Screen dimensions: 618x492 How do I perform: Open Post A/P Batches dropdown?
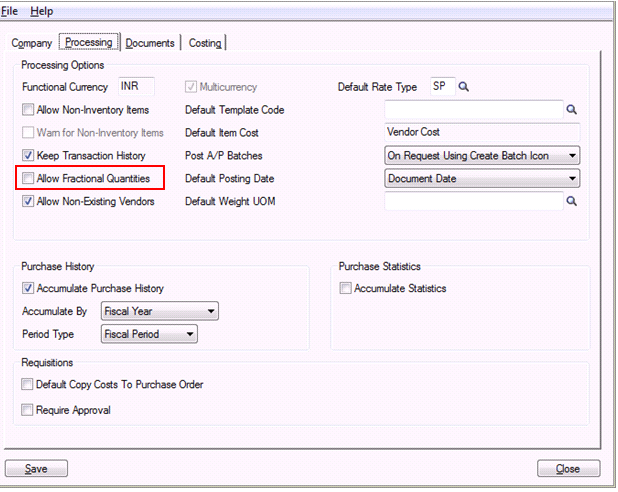(x=482, y=156)
